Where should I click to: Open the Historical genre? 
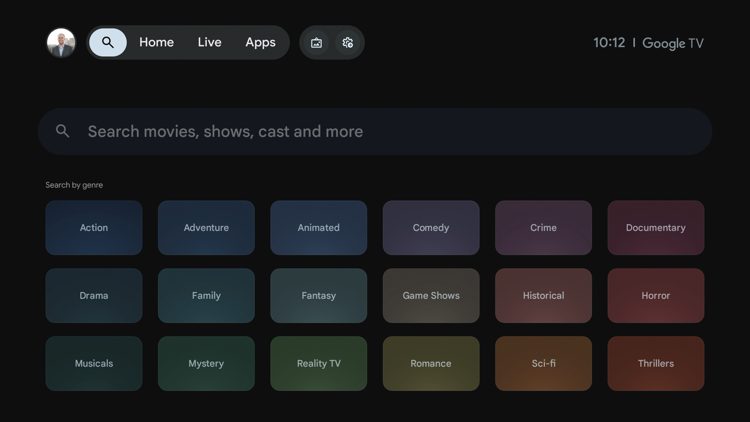coord(543,296)
